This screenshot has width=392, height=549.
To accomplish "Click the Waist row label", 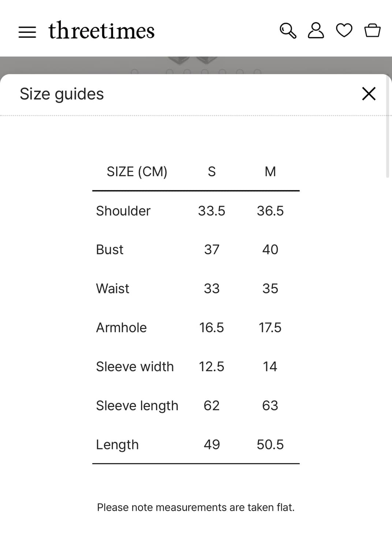I will [x=112, y=288].
